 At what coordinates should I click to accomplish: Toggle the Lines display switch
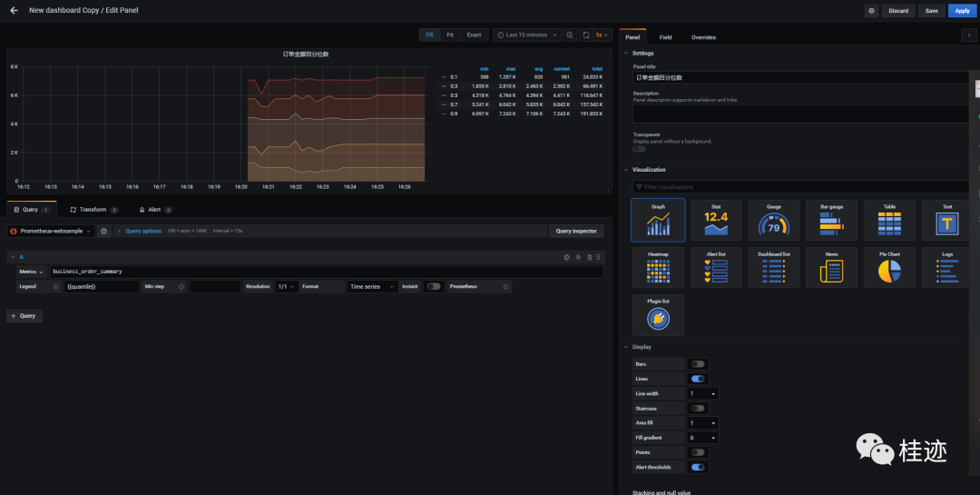click(x=698, y=379)
